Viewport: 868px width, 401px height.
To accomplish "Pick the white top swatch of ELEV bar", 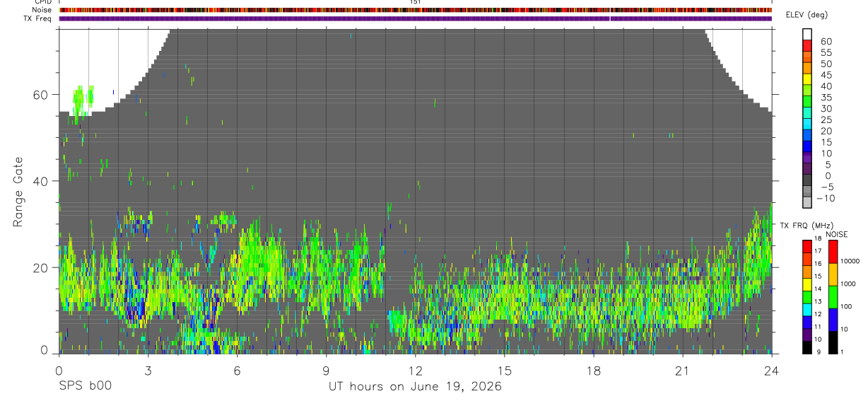I will click(x=807, y=34).
